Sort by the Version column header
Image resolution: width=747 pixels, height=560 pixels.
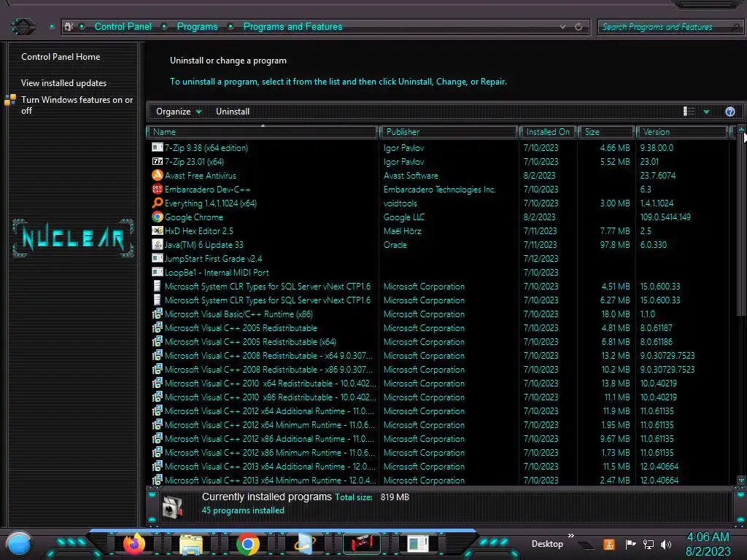[682, 132]
